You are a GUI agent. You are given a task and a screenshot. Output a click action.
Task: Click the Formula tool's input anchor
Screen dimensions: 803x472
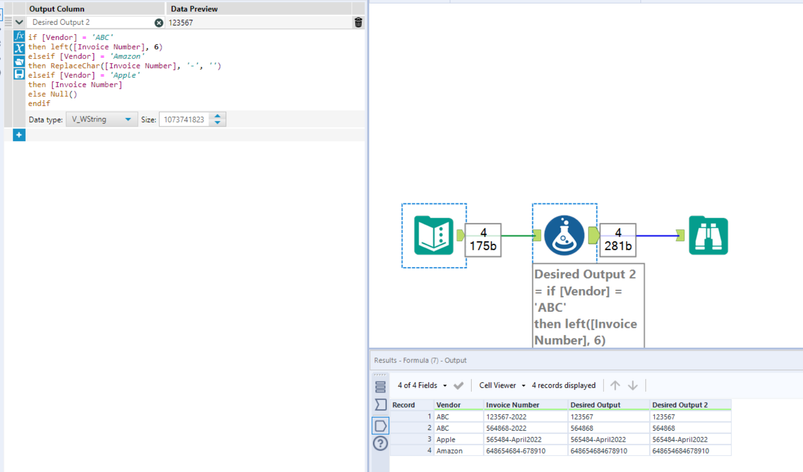[x=537, y=235]
